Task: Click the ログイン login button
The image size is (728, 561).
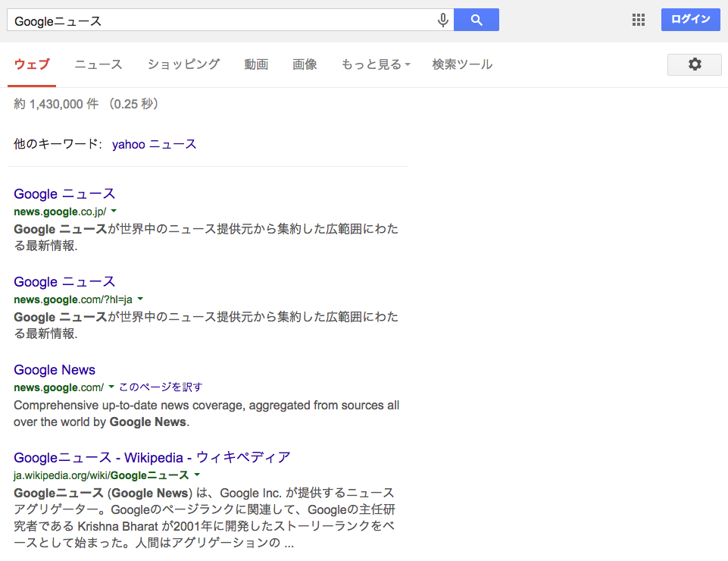Action: pos(690,19)
